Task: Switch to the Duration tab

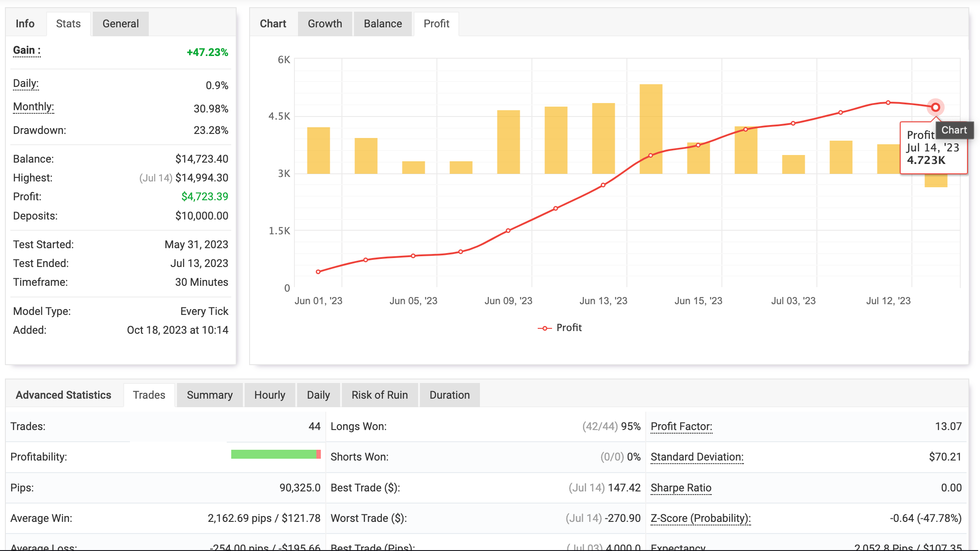Action: [449, 395]
